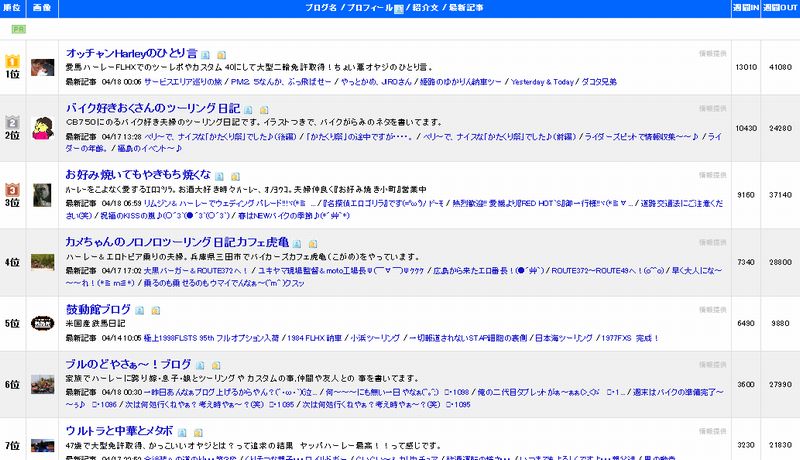Viewport: 800px width, 460px height.
Task: Open article サービスエリア巡りの旅
Action: tap(183, 82)
